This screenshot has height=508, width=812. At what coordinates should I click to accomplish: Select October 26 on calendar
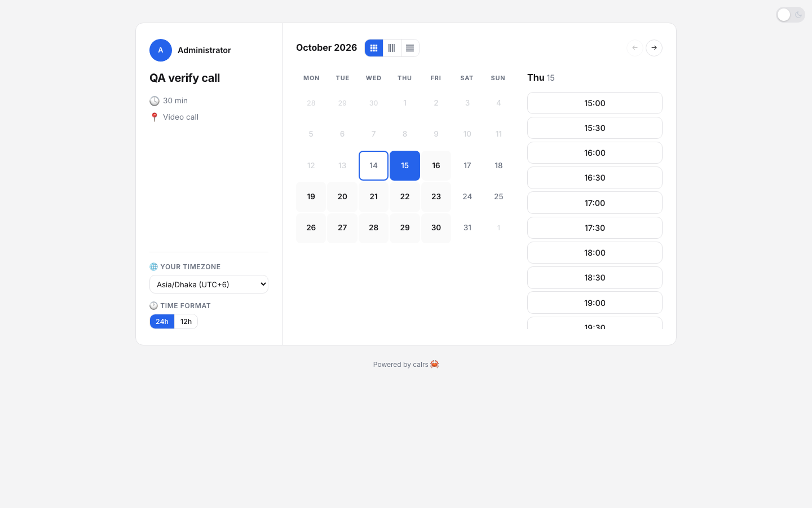[311, 228]
